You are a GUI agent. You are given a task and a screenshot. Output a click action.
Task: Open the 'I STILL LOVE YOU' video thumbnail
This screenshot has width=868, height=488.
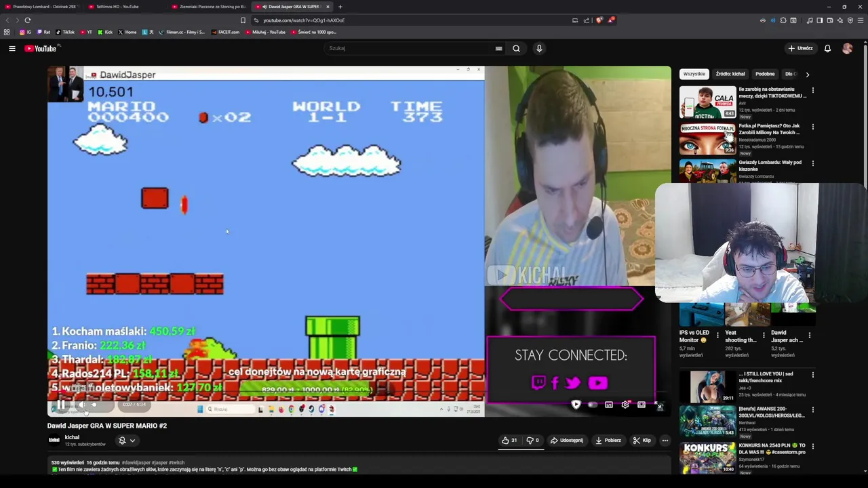(x=707, y=386)
